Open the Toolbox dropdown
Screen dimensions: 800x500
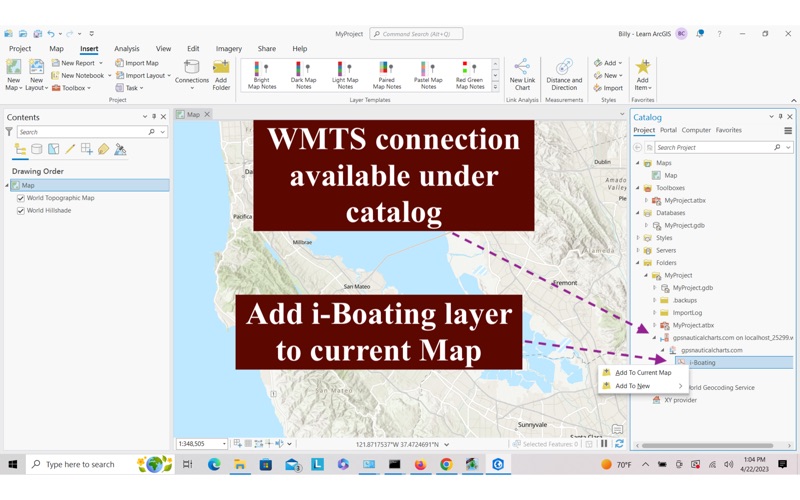coord(89,88)
